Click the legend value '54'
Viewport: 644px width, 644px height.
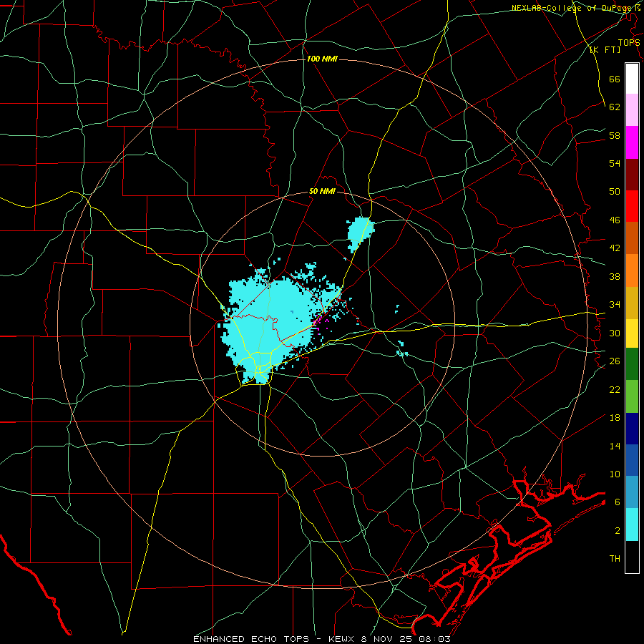point(615,163)
